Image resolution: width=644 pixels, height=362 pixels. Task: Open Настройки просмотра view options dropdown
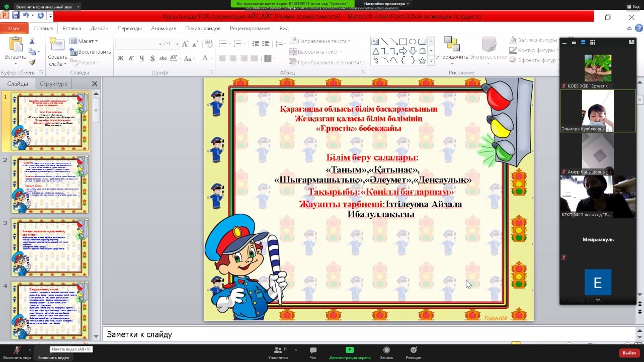click(x=386, y=4)
